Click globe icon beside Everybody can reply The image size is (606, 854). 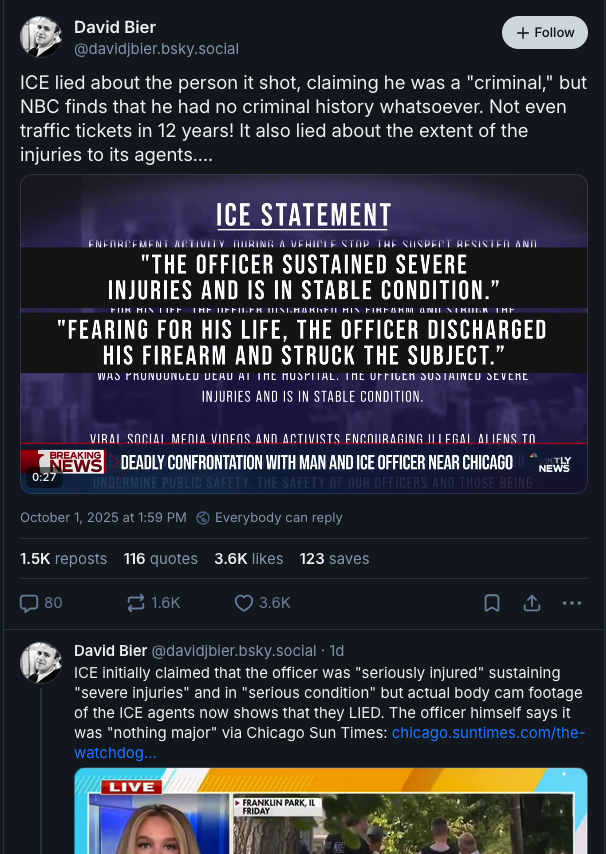tap(203, 518)
